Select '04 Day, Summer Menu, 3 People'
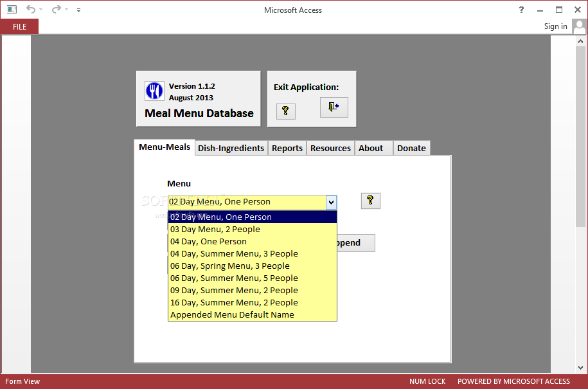 pyautogui.click(x=253, y=253)
